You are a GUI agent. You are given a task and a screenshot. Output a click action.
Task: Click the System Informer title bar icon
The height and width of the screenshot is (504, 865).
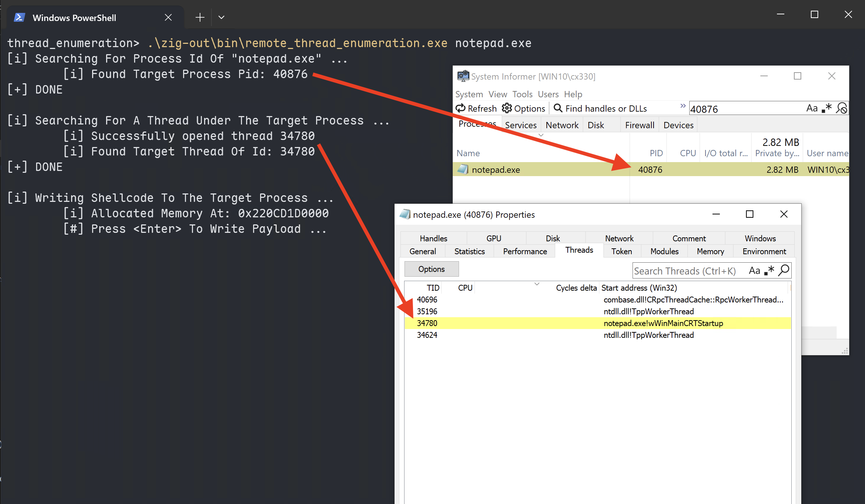(463, 76)
